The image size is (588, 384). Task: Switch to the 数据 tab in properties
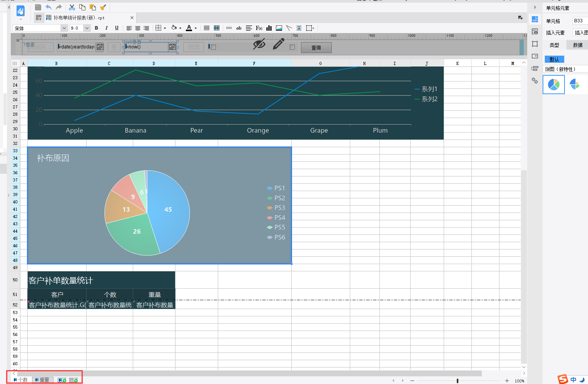coord(578,45)
